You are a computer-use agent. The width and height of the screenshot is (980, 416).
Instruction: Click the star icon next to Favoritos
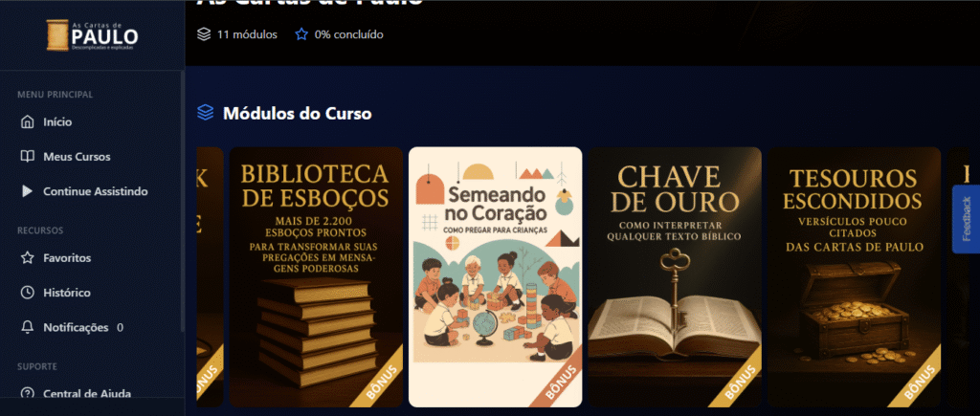point(27,258)
